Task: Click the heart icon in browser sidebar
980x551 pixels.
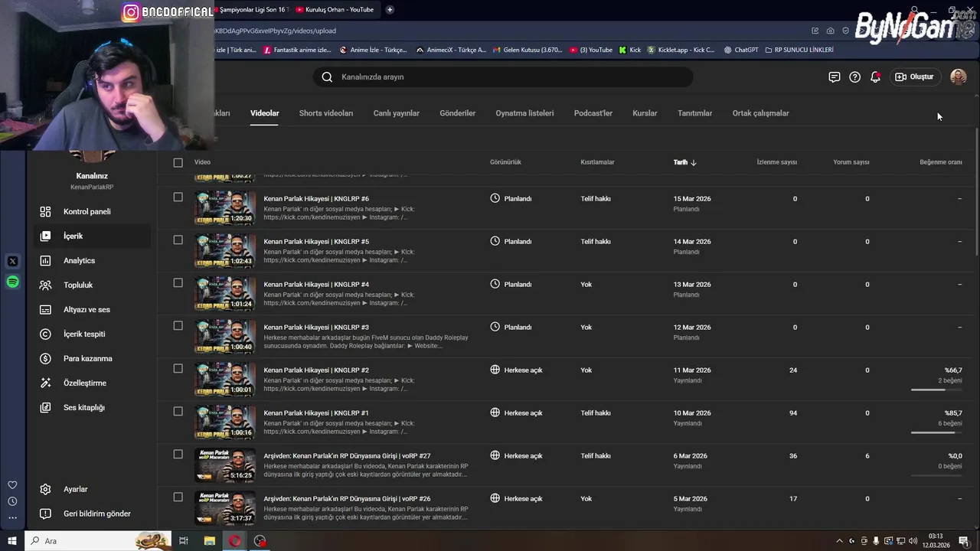Action: click(x=12, y=484)
